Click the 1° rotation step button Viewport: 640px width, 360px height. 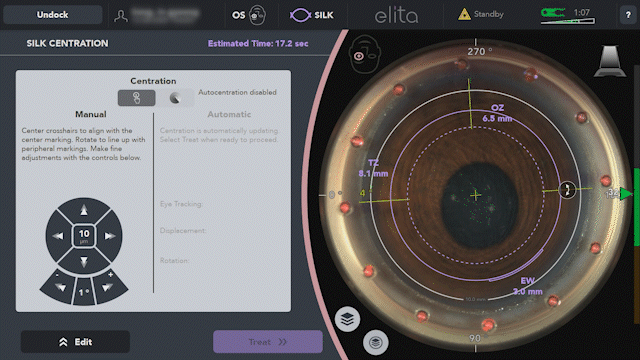[84, 291]
